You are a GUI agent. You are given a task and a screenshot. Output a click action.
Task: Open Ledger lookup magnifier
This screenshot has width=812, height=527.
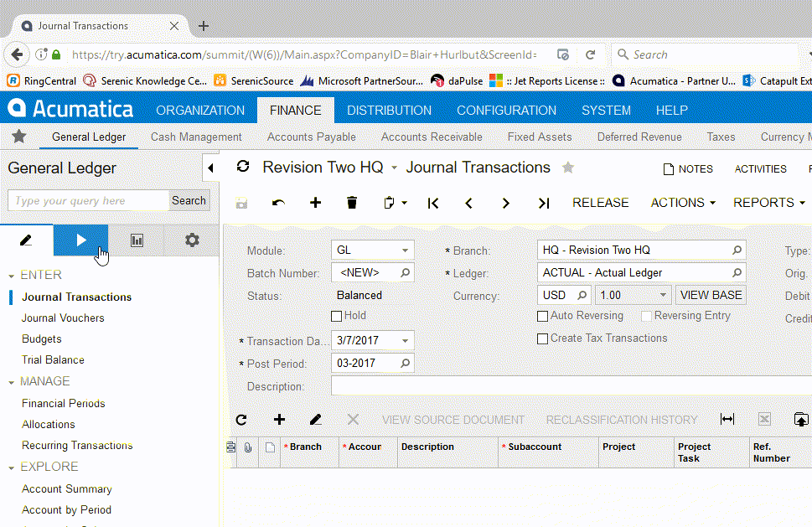[x=737, y=272]
